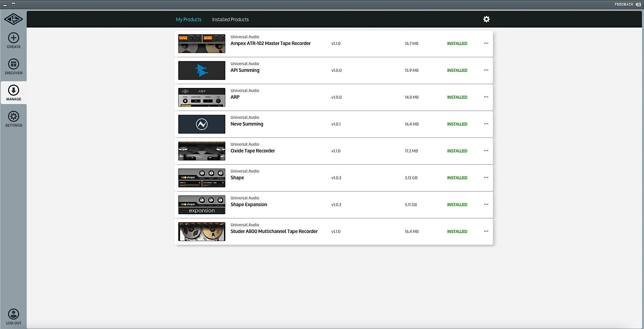This screenshot has height=329, width=644.
Task: Select the Manage sidebar item
Action: (x=13, y=93)
